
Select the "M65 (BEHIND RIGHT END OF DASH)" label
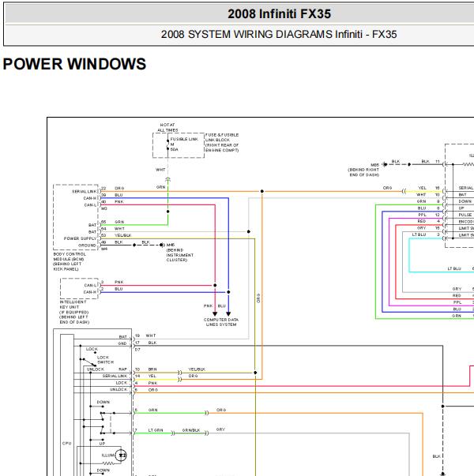(363, 170)
